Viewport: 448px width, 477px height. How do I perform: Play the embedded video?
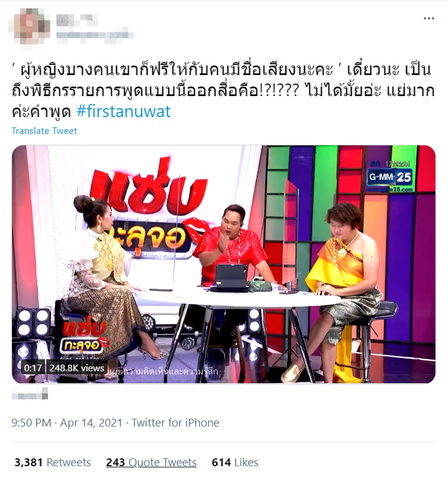point(223,264)
